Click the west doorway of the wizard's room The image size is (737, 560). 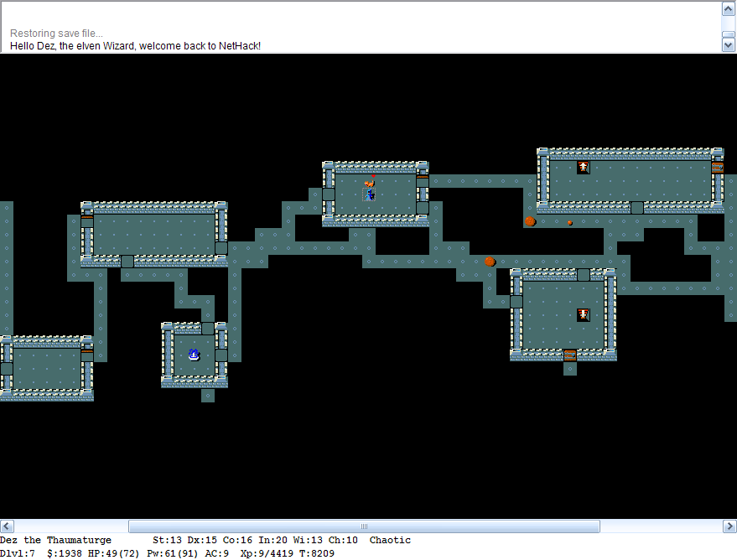click(329, 194)
